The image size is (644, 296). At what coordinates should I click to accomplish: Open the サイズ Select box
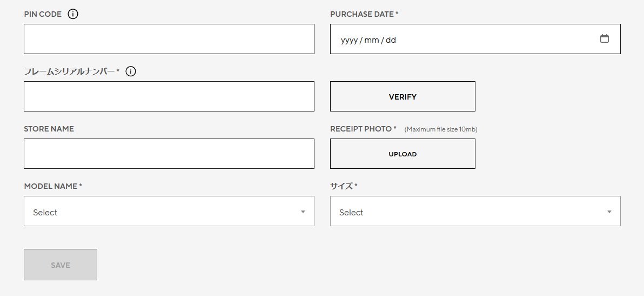(x=475, y=211)
